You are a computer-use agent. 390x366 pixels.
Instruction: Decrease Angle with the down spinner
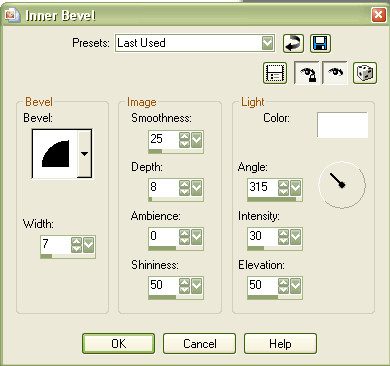pyautogui.click(x=283, y=192)
